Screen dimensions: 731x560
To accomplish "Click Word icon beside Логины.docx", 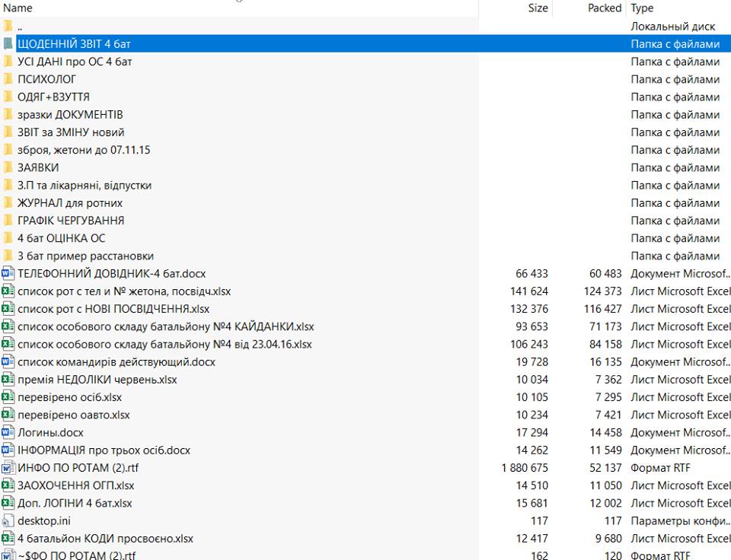I will pyautogui.click(x=8, y=432).
